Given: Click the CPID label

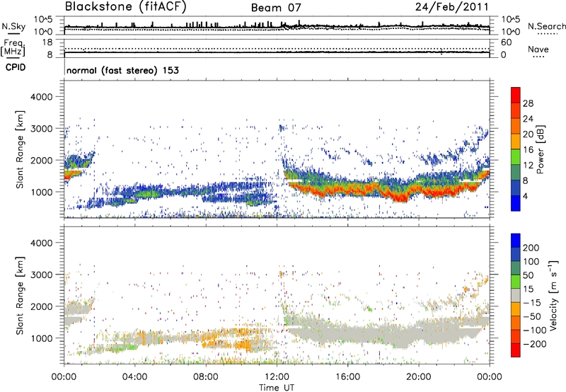Looking at the screenshot, I should pyautogui.click(x=16, y=67).
